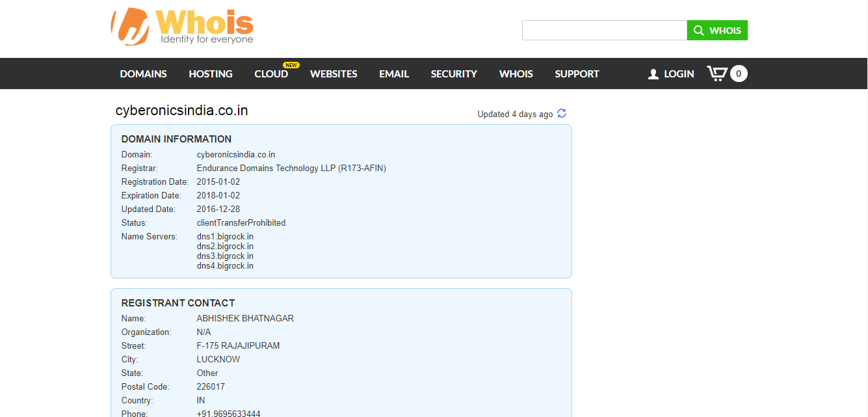The image size is (868, 417).
Task: Open the SUPPORT menu
Action: click(x=577, y=74)
